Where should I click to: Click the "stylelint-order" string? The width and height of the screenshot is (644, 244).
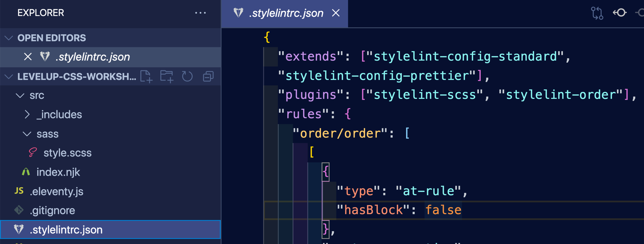tap(561, 95)
